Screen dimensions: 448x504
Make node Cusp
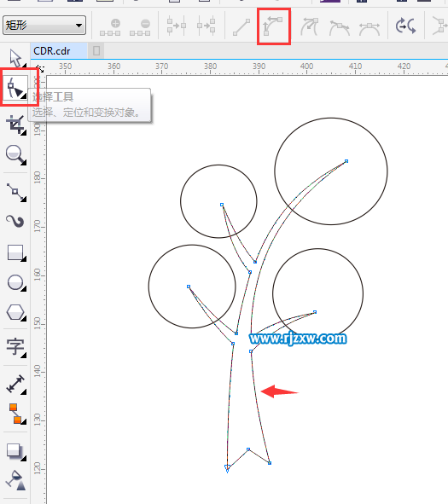click(309, 26)
